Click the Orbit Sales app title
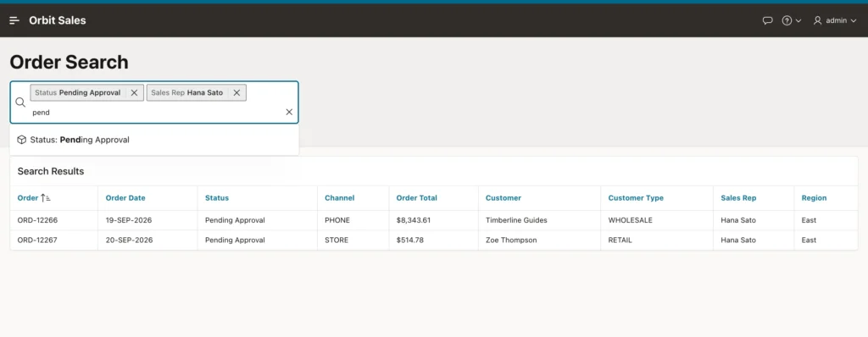Image resolution: width=868 pixels, height=337 pixels. 58,20
